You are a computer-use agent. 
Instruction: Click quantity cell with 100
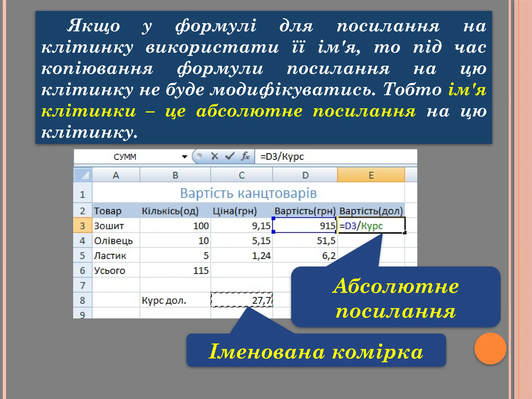point(175,225)
